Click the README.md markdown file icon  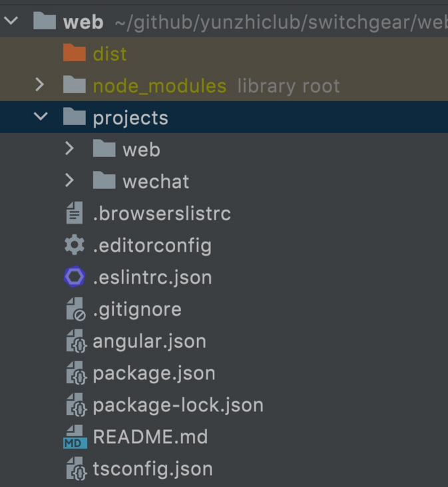pos(75,437)
